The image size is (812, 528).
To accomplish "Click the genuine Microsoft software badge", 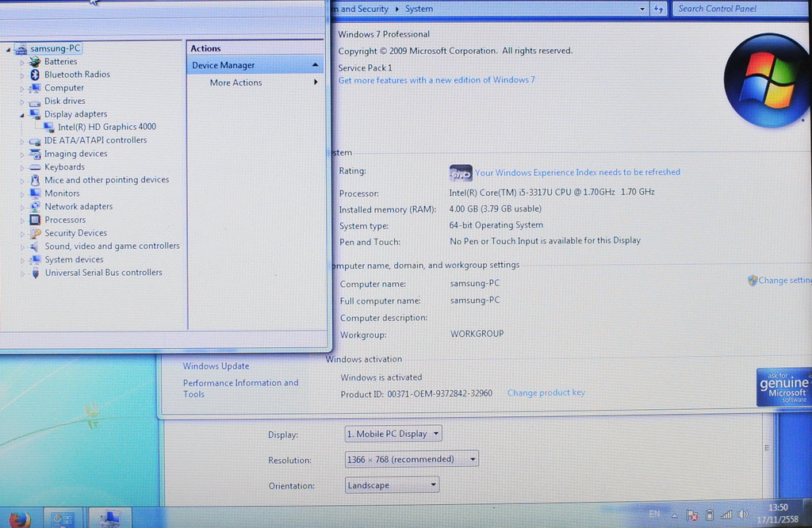I will pos(783,387).
